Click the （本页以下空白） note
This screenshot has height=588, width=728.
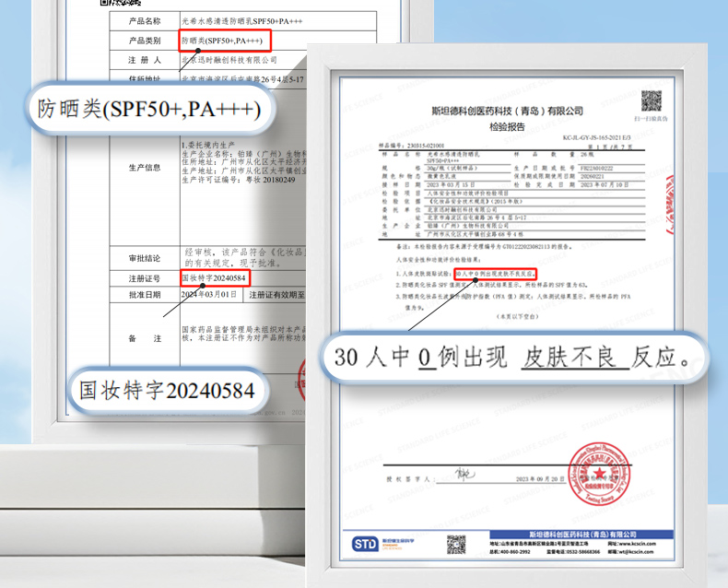point(517,317)
